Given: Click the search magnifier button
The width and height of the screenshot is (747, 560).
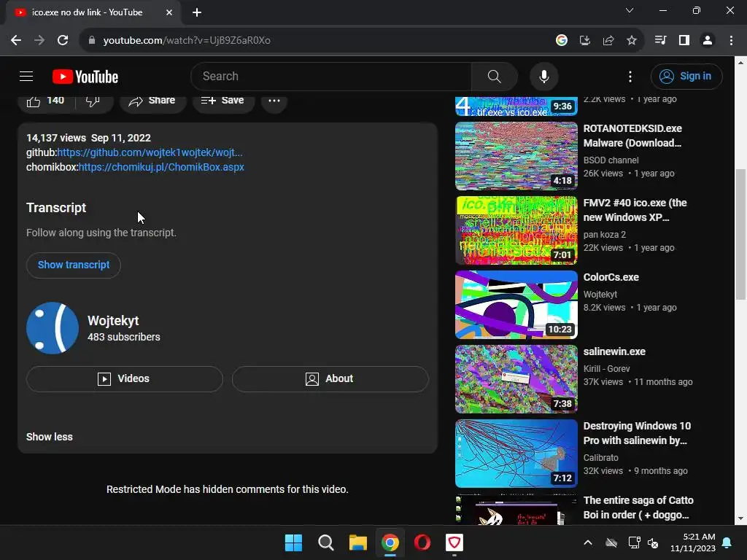Looking at the screenshot, I should click(494, 76).
